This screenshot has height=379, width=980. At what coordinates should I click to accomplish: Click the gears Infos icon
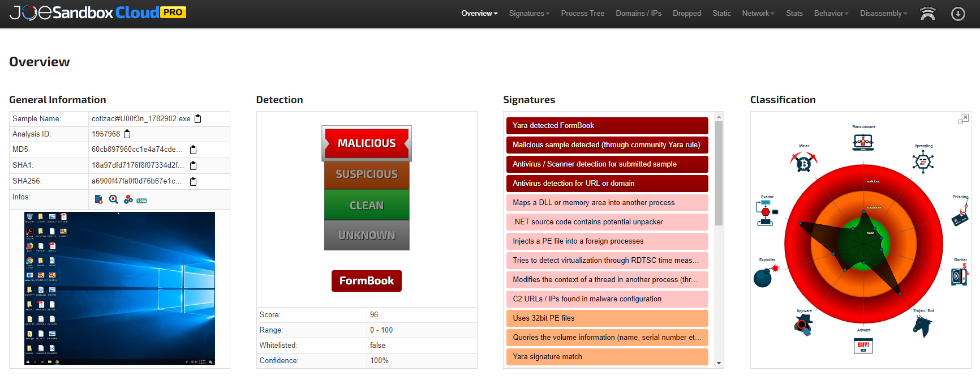[x=128, y=199]
